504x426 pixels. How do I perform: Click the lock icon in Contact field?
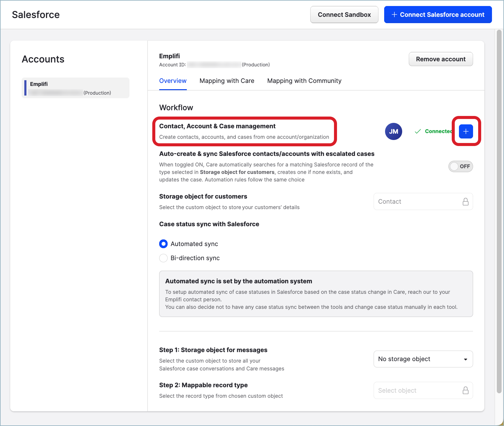point(466,202)
